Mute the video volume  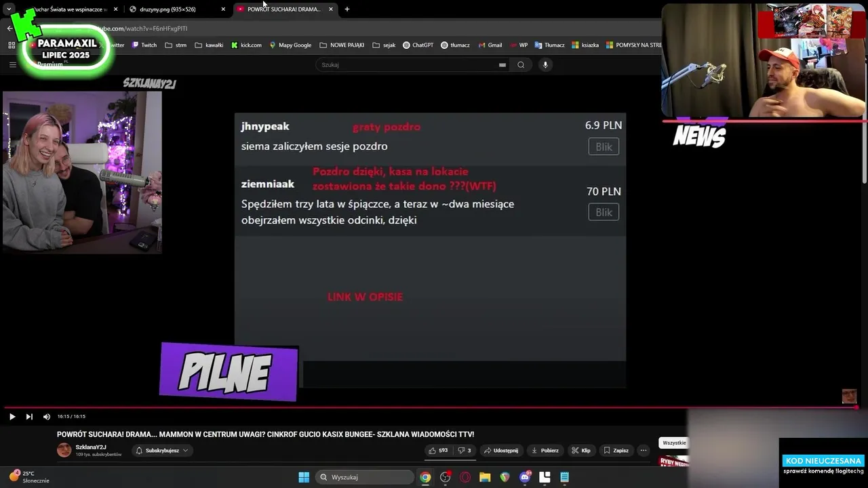point(47,417)
